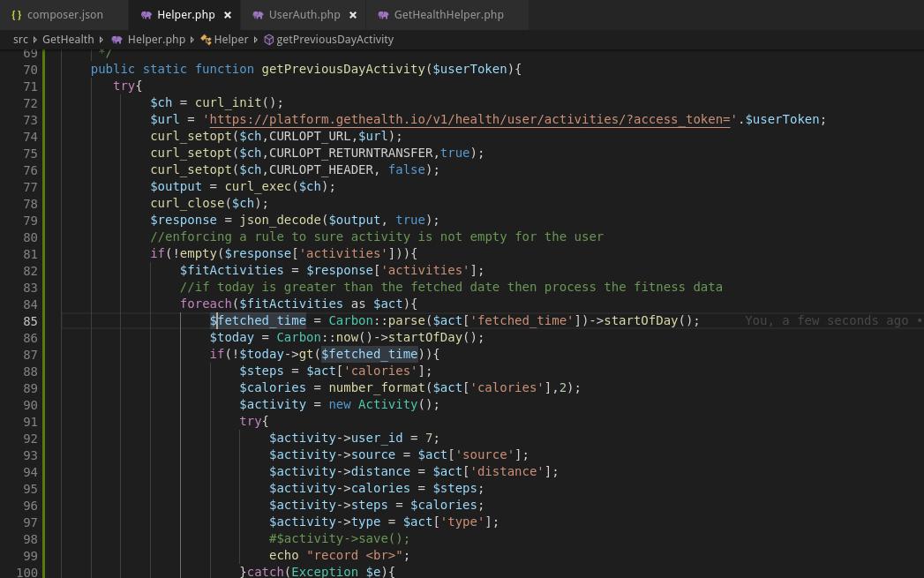This screenshot has height=578, width=924.
Task: Click line number 85 in gutter
Action: click(x=30, y=321)
